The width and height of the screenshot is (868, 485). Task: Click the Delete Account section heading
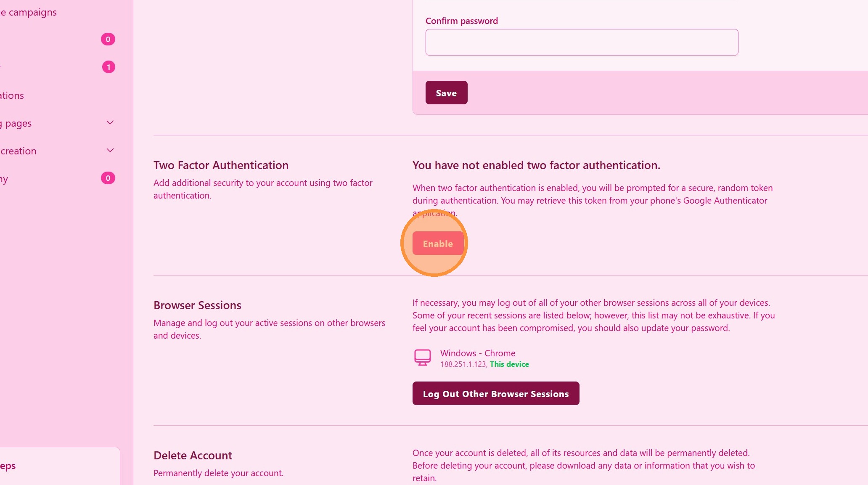(193, 456)
